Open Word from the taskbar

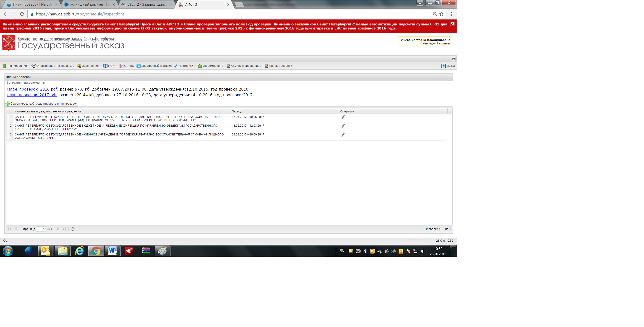pyautogui.click(x=112, y=251)
